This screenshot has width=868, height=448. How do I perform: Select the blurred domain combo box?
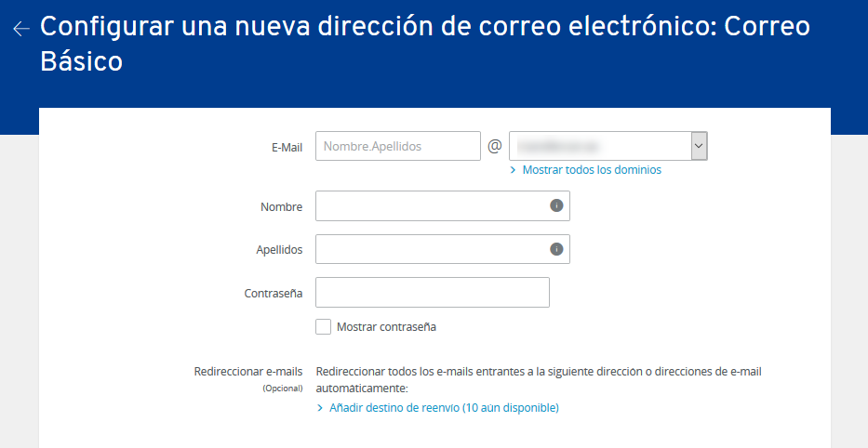click(x=608, y=146)
